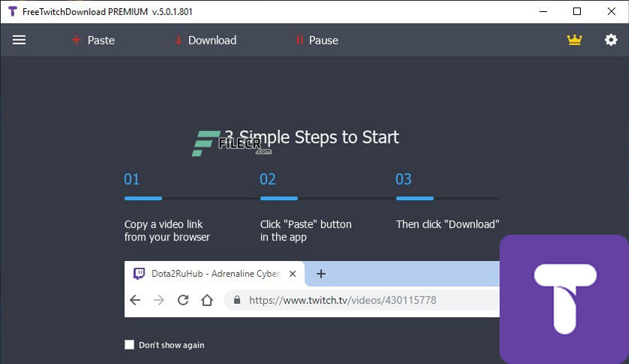Enable the Don't show again checkbox

click(129, 344)
